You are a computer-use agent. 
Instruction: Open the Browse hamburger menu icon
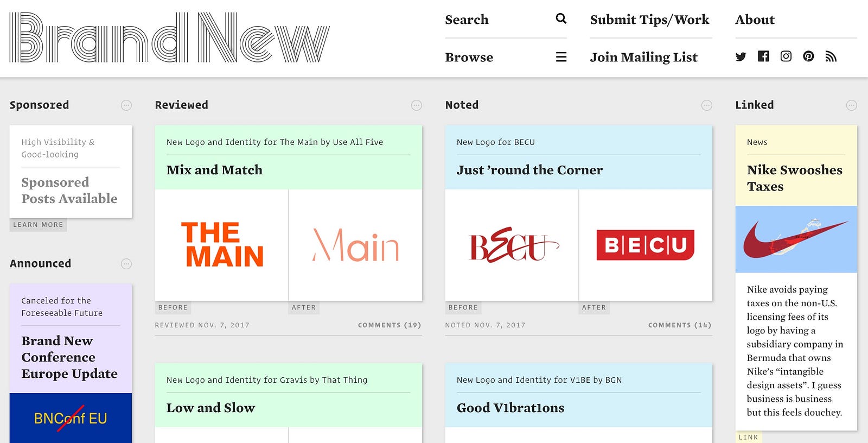click(561, 57)
